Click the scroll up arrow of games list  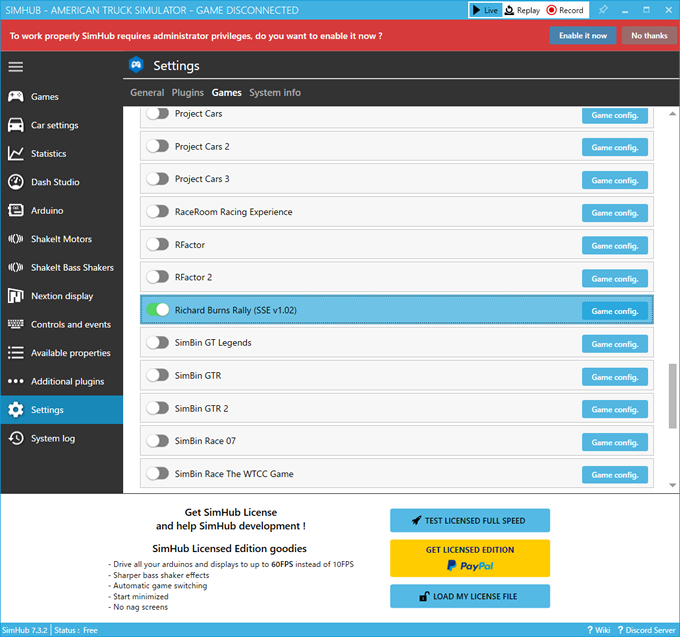[x=673, y=114]
